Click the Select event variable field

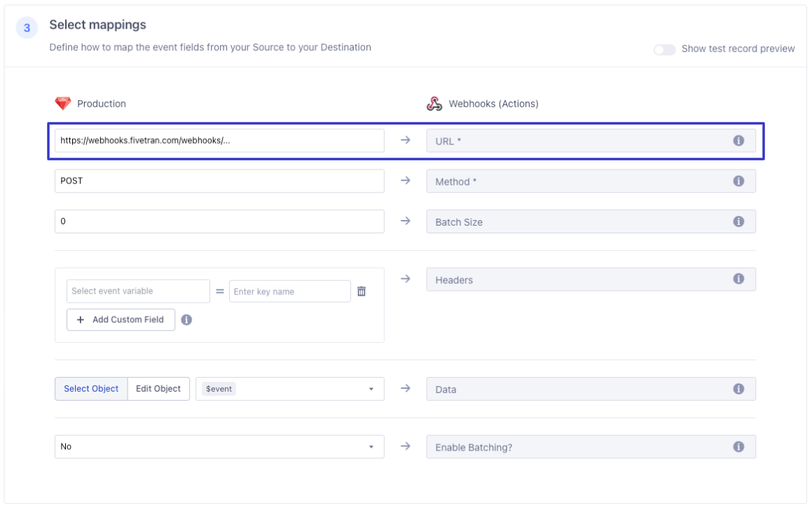[138, 291]
